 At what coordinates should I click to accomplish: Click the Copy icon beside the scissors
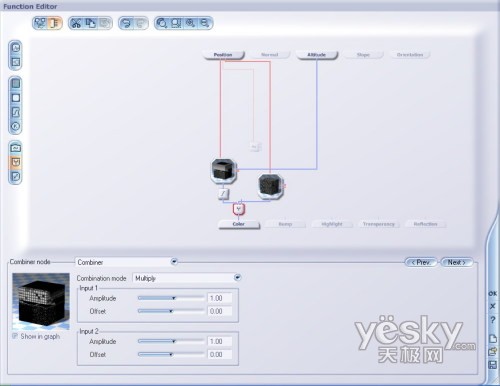pos(90,23)
